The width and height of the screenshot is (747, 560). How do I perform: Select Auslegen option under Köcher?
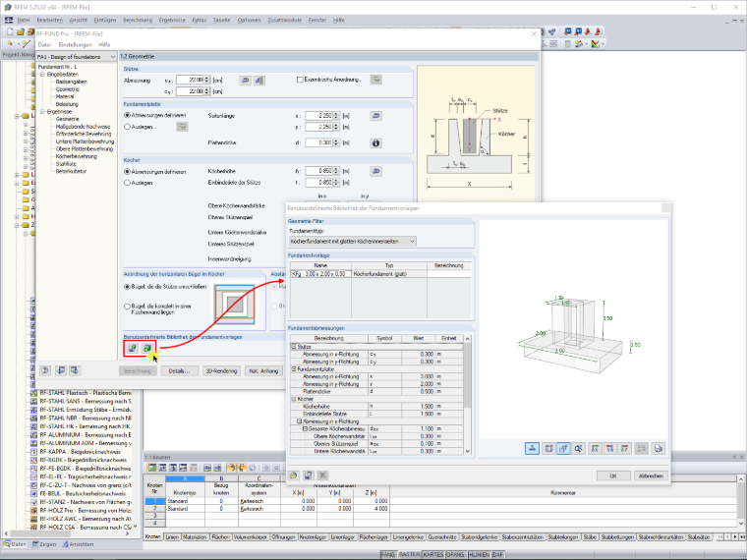[x=127, y=183]
